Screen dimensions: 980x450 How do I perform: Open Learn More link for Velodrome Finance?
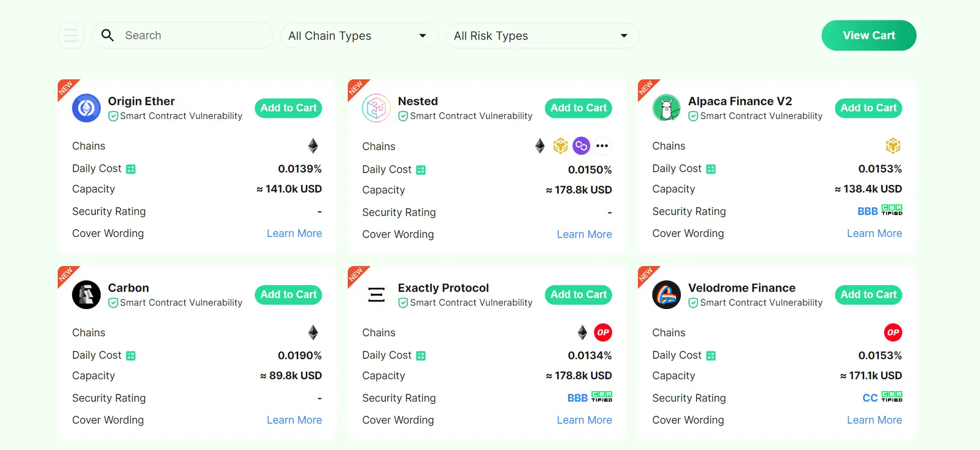pyautogui.click(x=874, y=420)
